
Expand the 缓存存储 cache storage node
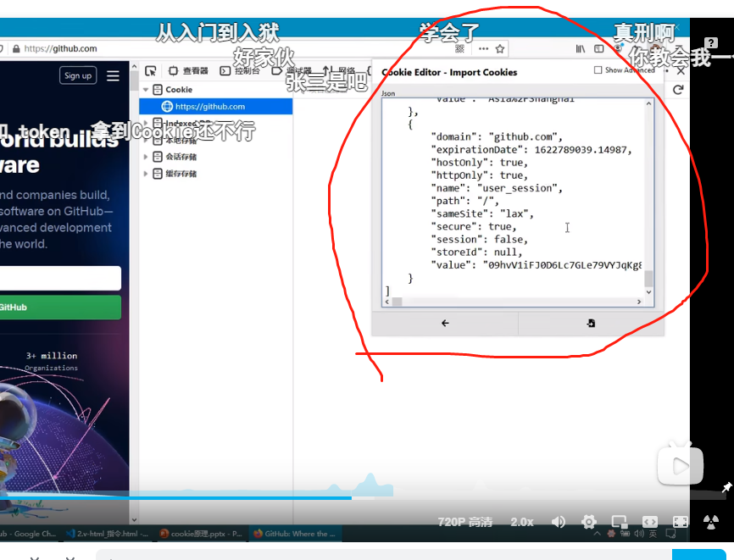(x=146, y=174)
